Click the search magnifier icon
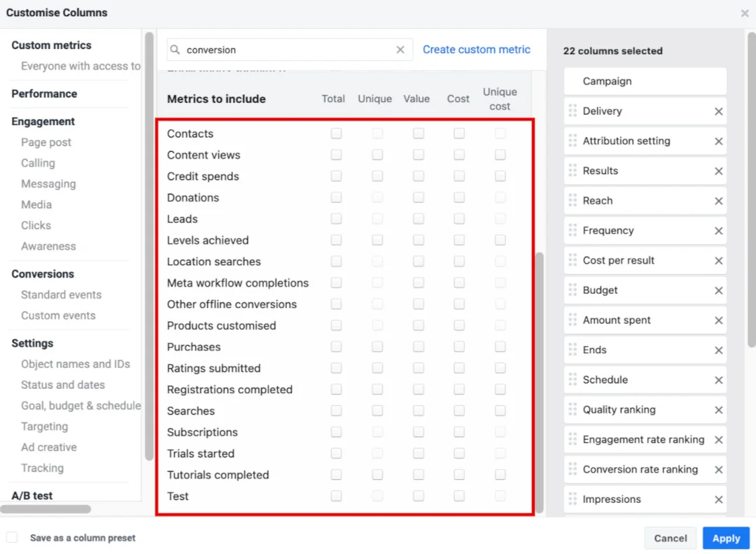Image resolution: width=756 pixels, height=554 pixels. pyautogui.click(x=175, y=50)
